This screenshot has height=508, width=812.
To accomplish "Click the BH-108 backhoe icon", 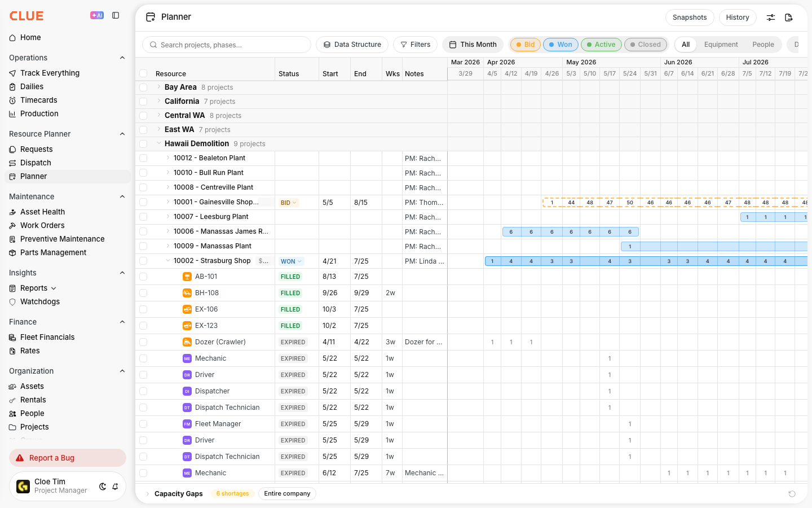I will click(x=187, y=293).
